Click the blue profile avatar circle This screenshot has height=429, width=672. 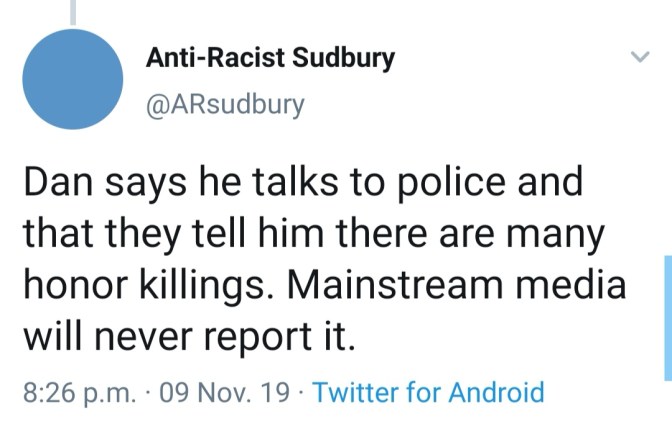tap(77, 84)
